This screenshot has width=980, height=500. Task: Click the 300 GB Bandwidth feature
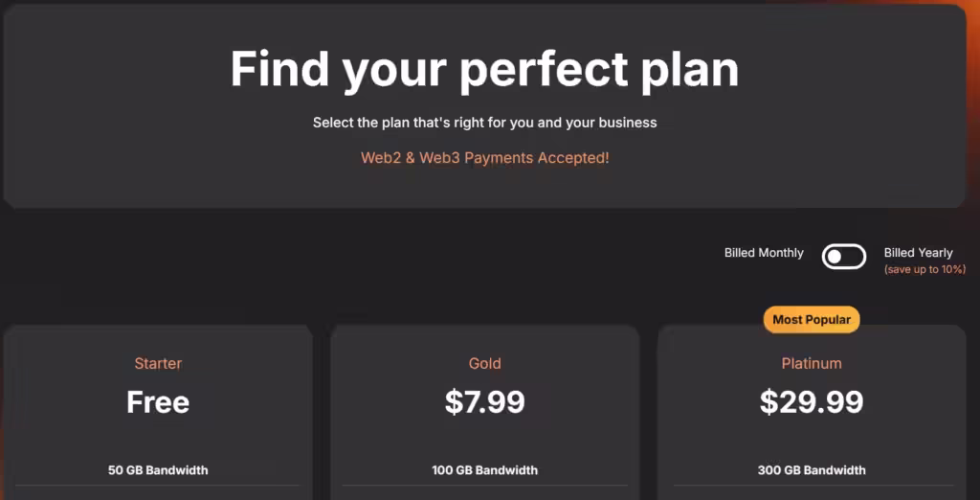(x=812, y=470)
